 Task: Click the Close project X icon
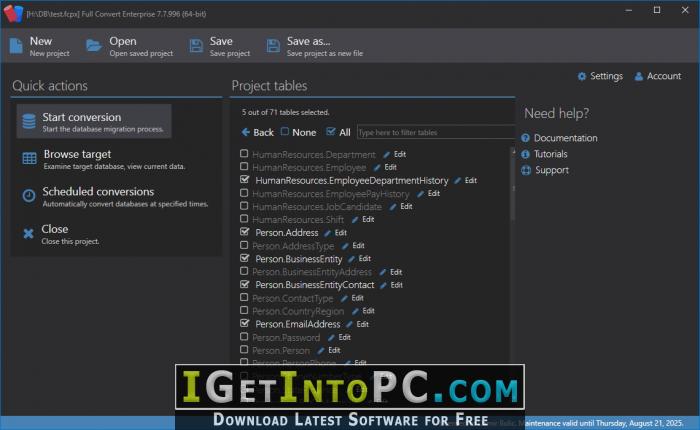(x=29, y=234)
